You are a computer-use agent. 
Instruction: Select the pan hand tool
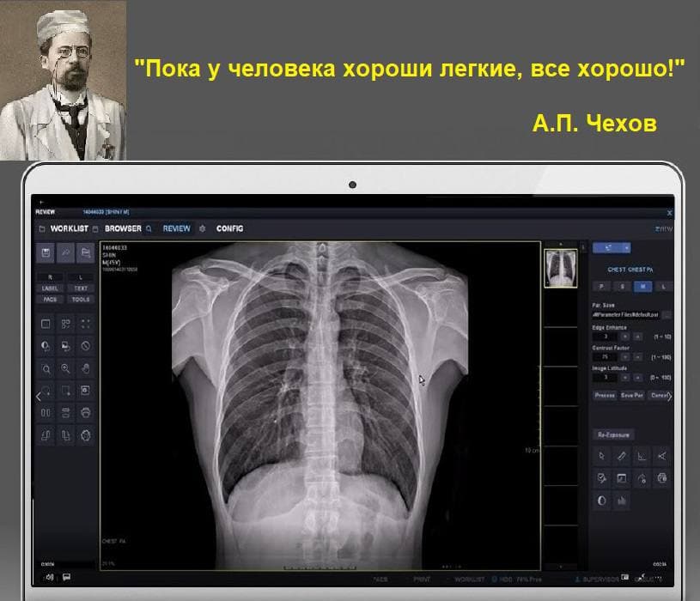pos(85,368)
